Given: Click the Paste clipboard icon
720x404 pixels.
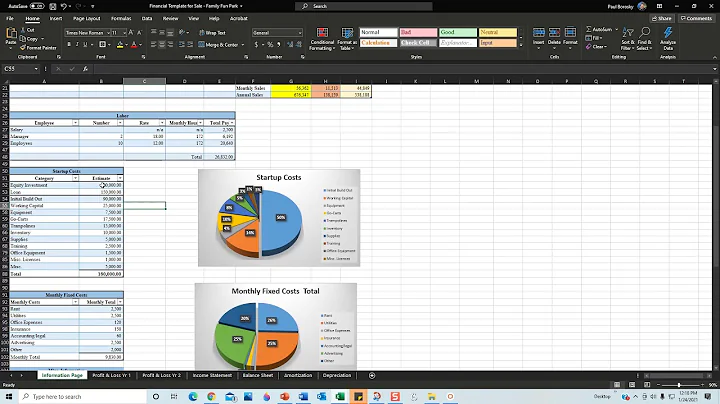Looking at the screenshot, I should tap(11, 35).
